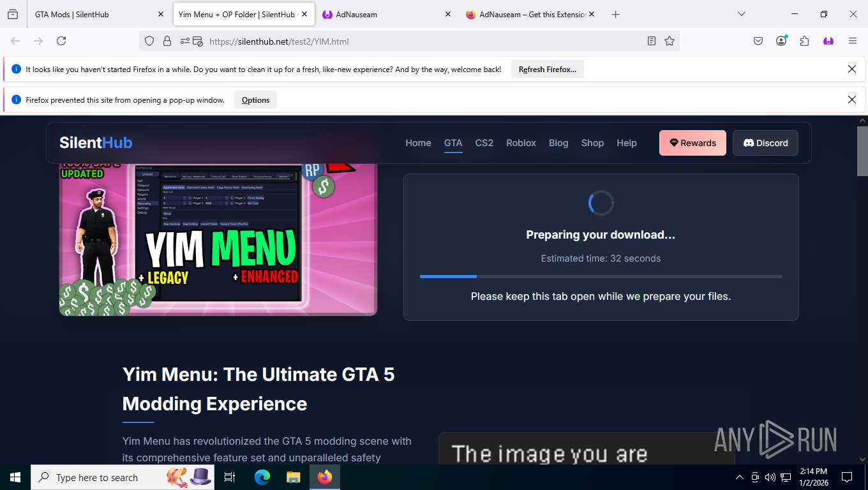Click the Yim Menu promotional thumbnail image
Image resolution: width=868 pixels, height=490 pixels.
(x=218, y=239)
